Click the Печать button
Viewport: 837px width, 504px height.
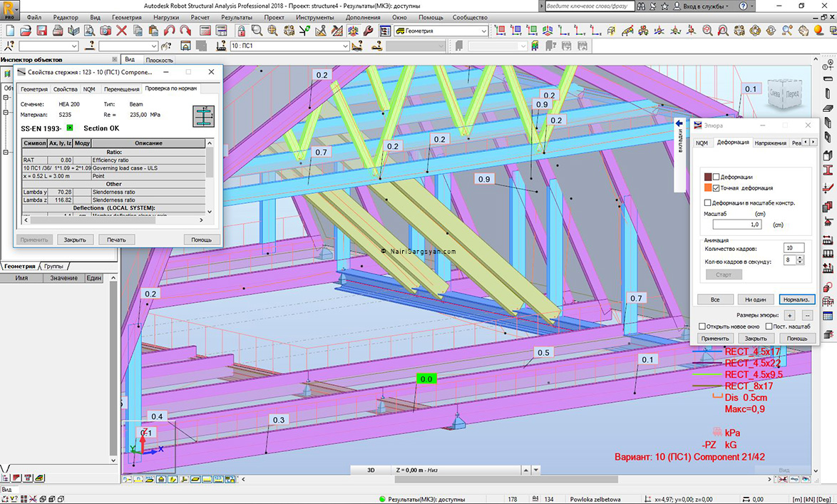coord(116,240)
